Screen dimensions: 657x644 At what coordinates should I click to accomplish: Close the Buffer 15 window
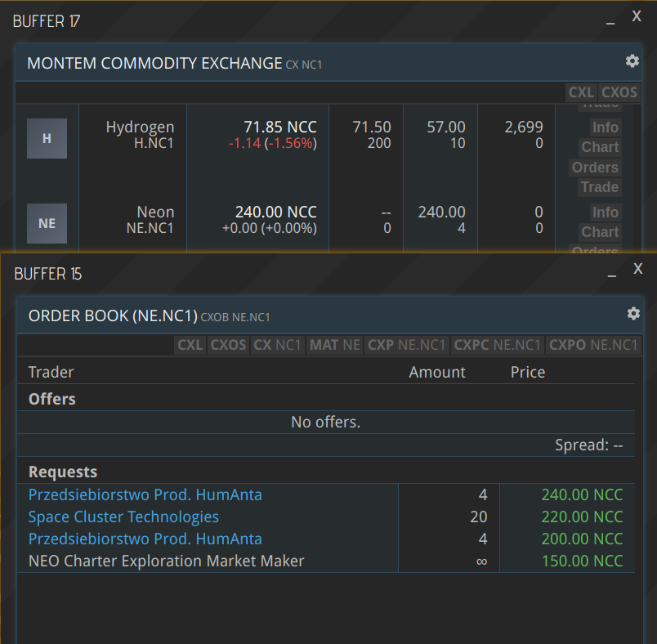coord(638,269)
